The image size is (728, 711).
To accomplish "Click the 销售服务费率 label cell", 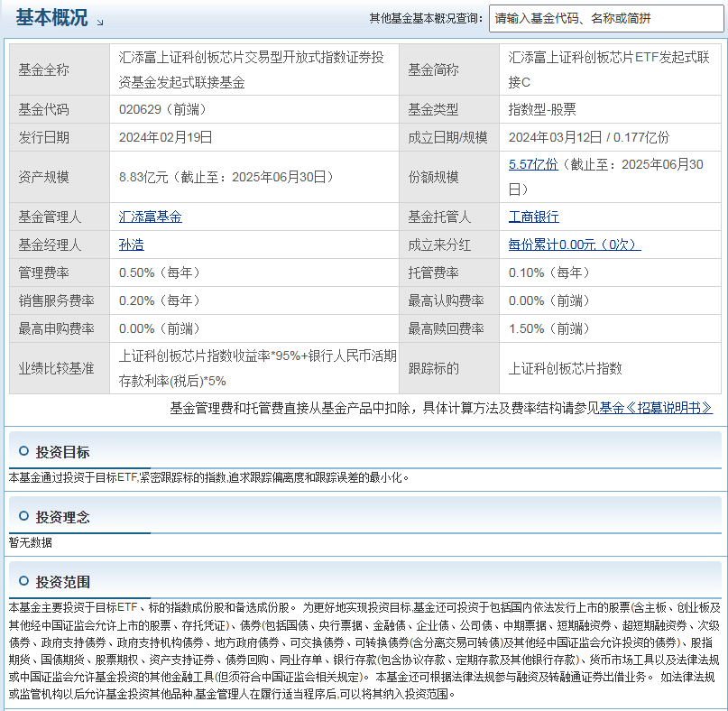I will [60, 301].
